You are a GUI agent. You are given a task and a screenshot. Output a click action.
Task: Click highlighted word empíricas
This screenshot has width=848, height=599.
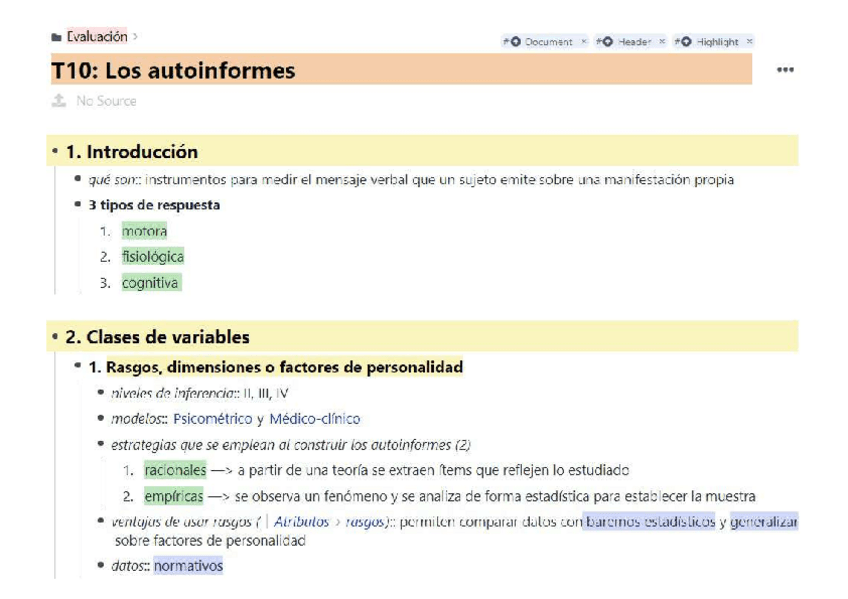coord(174,496)
